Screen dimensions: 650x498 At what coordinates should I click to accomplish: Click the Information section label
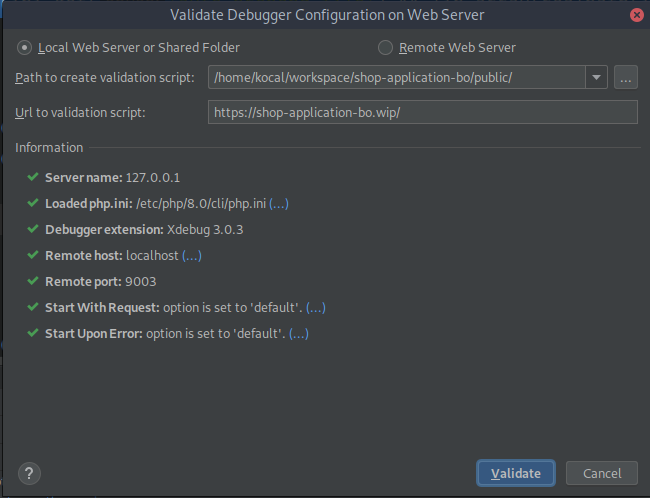[49, 148]
